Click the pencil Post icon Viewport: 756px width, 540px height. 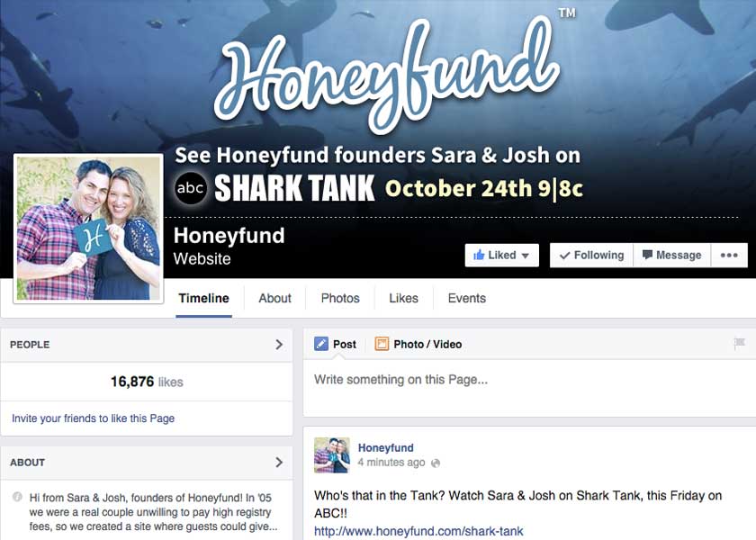pyautogui.click(x=321, y=344)
